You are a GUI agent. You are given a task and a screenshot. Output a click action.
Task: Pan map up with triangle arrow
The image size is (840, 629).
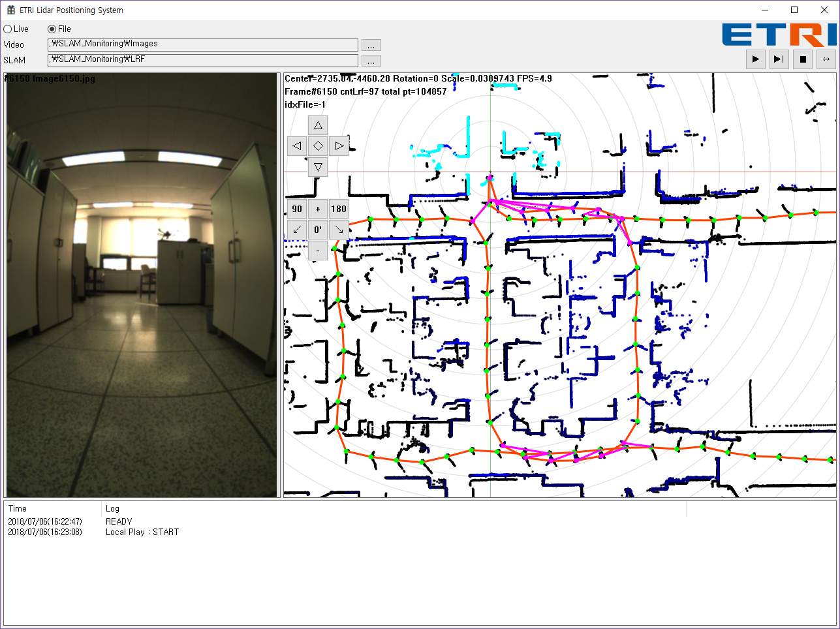318,125
